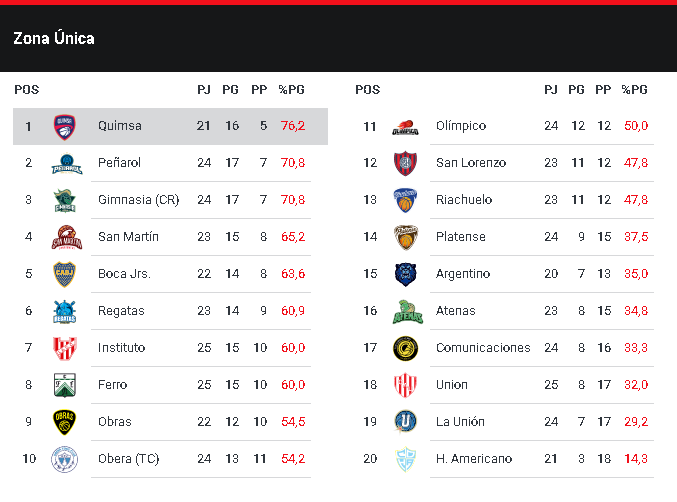The height and width of the screenshot is (502, 677).
Task: Click the Obras team logo
Action: tap(66, 422)
